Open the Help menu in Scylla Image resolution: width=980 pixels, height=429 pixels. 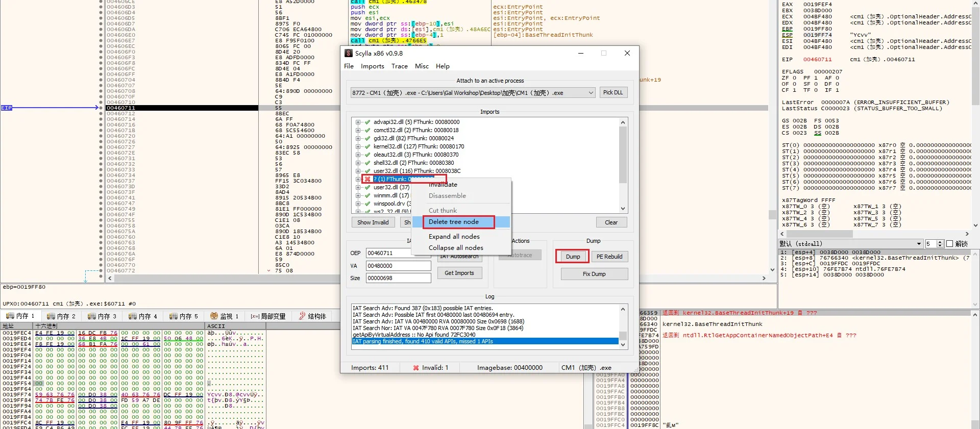click(443, 66)
